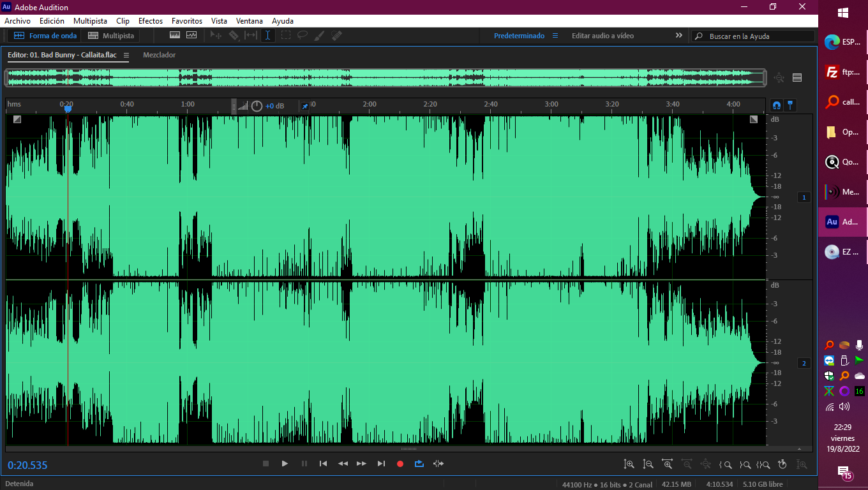Switch to Multipista view button
This screenshot has height=490, width=868.
[112, 36]
